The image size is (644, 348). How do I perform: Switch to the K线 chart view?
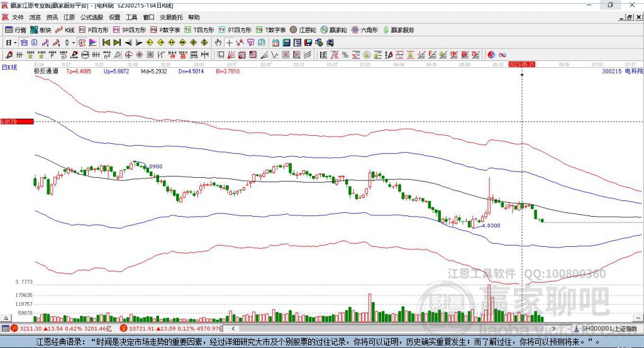point(65,30)
